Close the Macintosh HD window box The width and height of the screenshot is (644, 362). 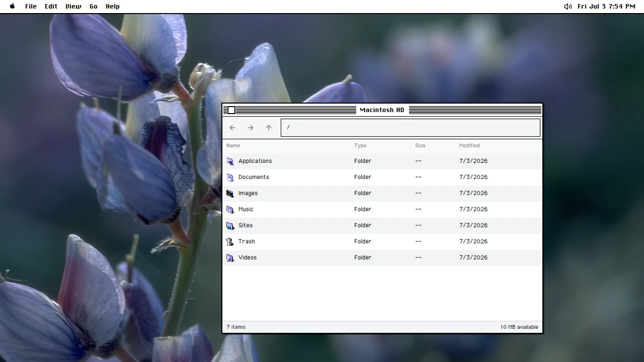coord(231,110)
